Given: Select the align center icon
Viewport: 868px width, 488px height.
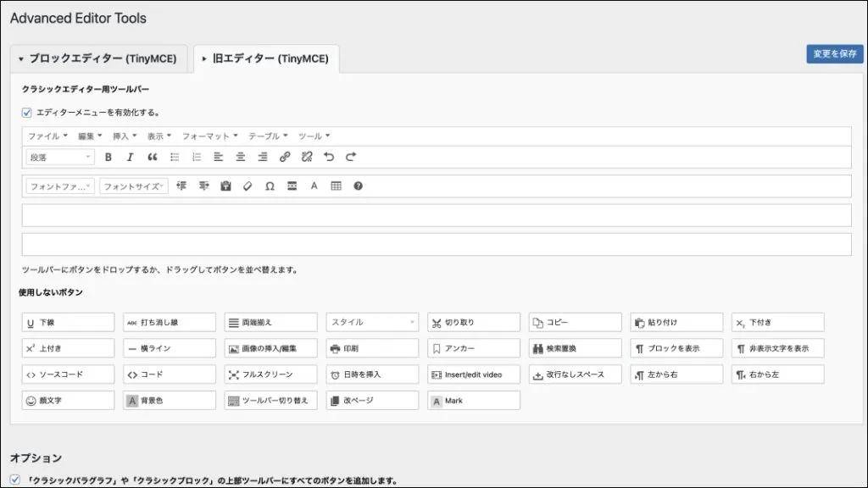Looking at the screenshot, I should [241, 157].
